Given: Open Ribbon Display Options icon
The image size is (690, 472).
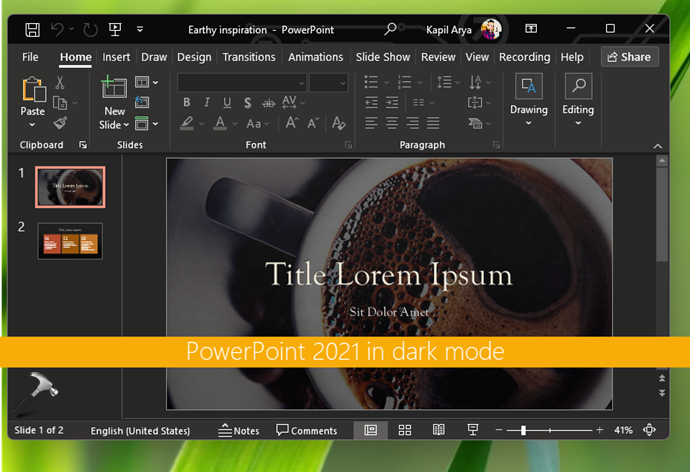Looking at the screenshot, I should (531, 29).
